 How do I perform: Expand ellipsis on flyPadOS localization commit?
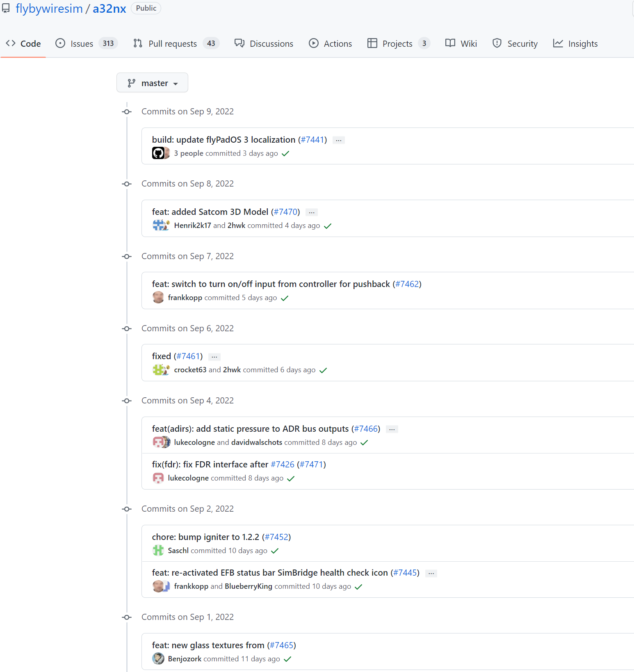pos(338,140)
